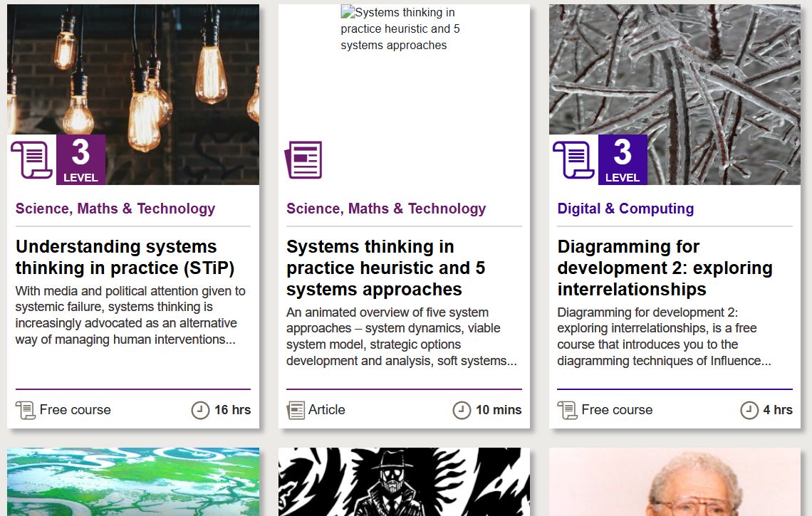Click the clock icon beside 16 hrs
Screen dimensions: 812x516
pos(200,410)
